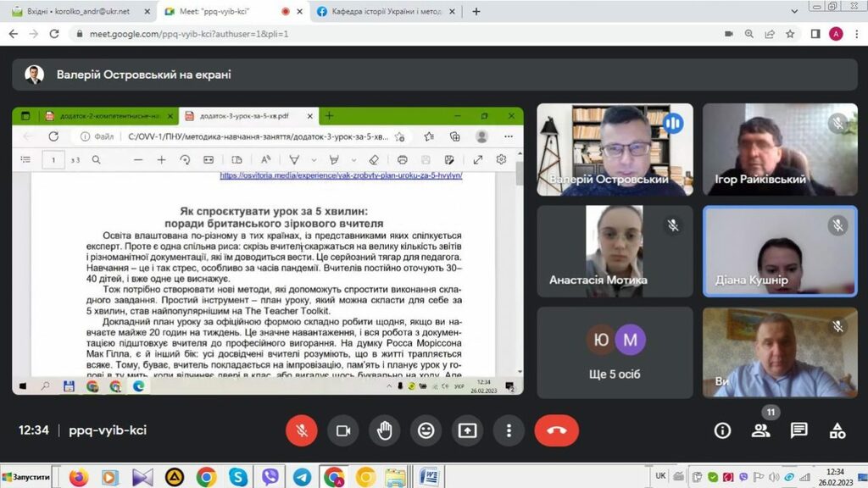868x488 pixels.
Task: Open the emoji reactions panel
Action: coord(426,430)
